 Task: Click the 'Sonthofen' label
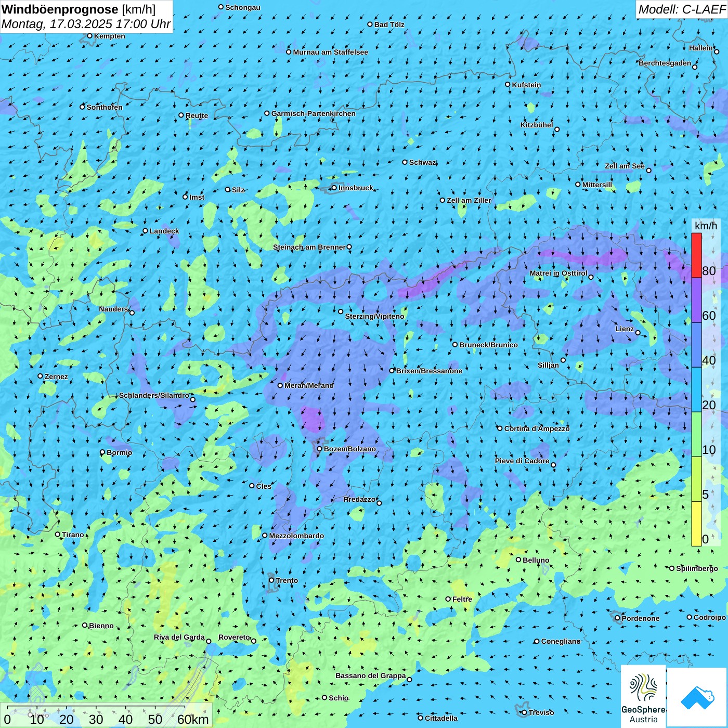pos(105,107)
